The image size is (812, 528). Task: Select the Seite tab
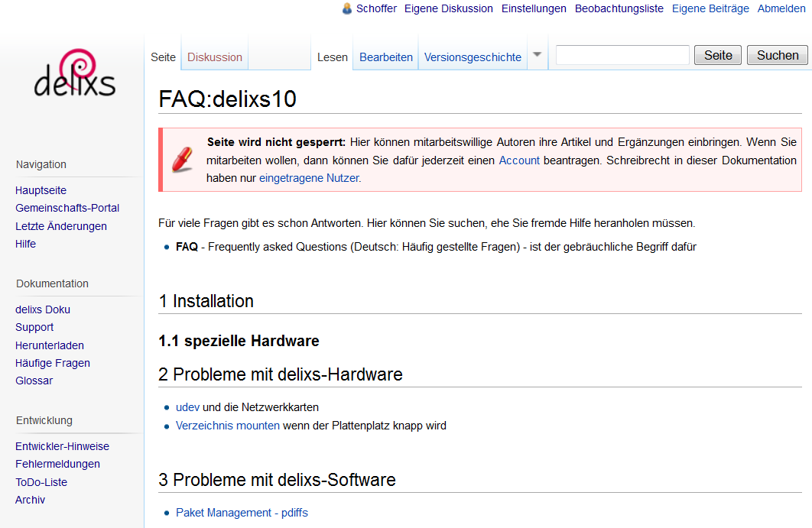point(163,57)
